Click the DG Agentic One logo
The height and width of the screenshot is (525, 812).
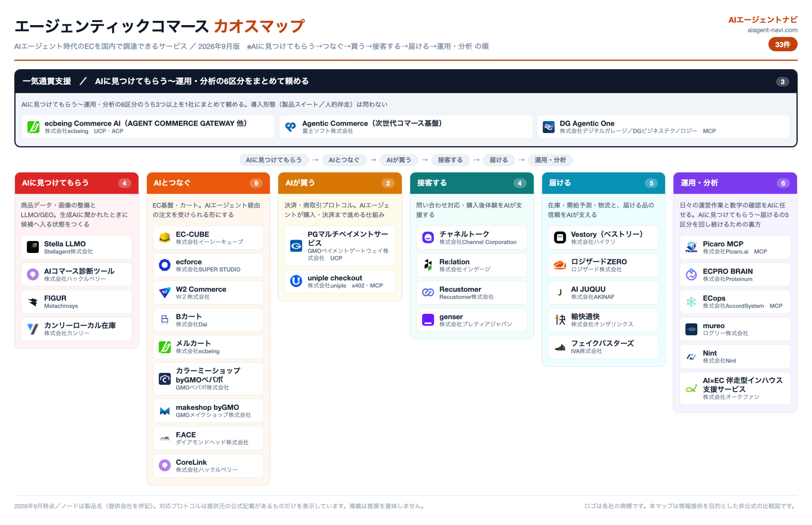(548, 127)
